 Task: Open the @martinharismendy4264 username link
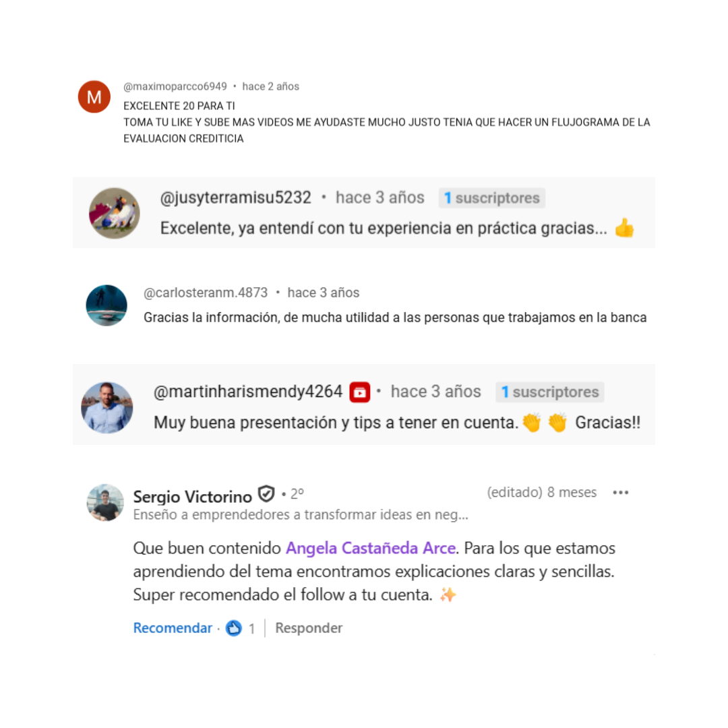(248, 392)
